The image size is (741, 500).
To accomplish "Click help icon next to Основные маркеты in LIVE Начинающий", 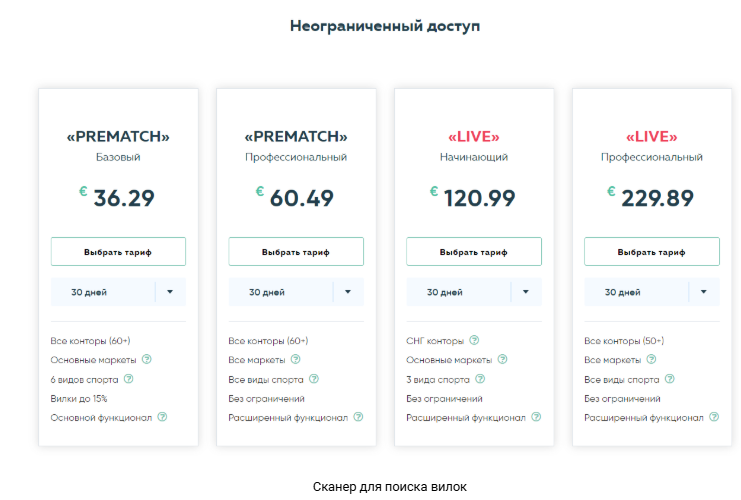I will (x=502, y=360).
